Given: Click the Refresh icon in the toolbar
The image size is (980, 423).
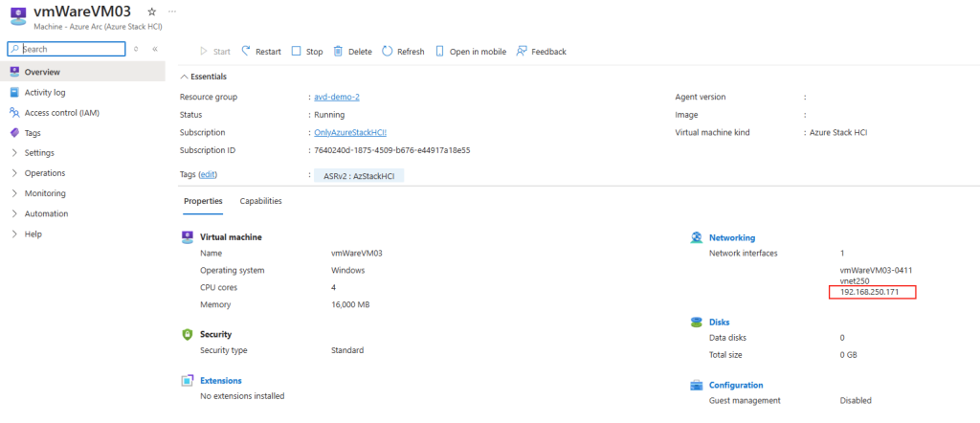Looking at the screenshot, I should click(388, 52).
